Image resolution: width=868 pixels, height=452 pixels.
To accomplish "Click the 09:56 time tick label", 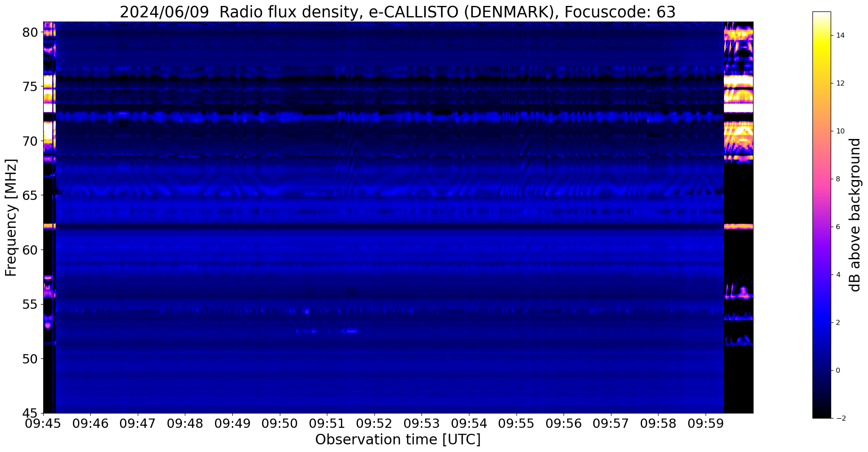I will click(564, 423).
